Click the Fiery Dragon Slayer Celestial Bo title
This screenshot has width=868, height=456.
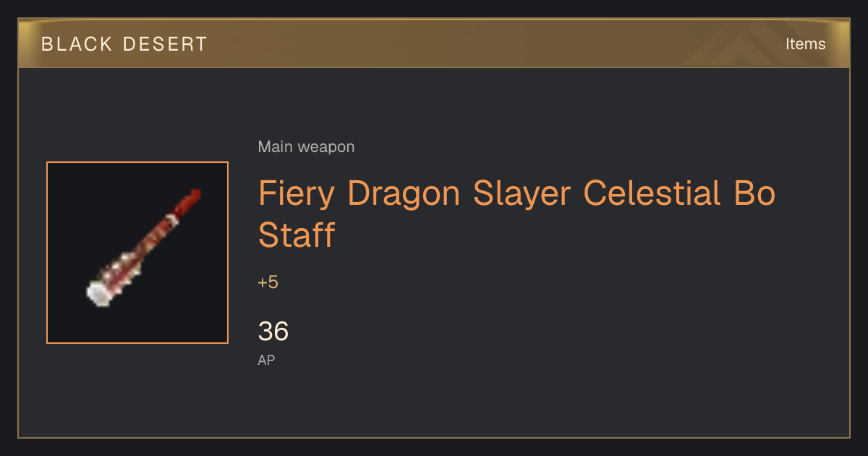coord(516,193)
